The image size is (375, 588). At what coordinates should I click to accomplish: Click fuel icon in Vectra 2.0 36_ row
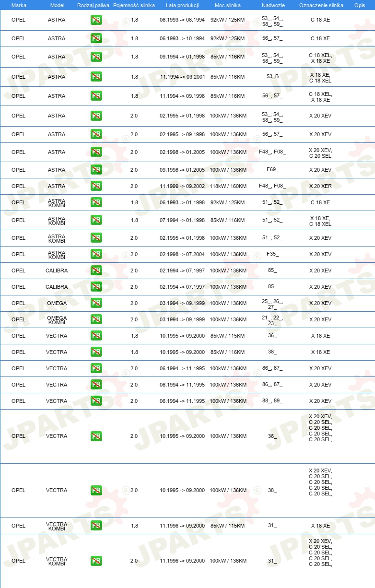[x=96, y=436]
